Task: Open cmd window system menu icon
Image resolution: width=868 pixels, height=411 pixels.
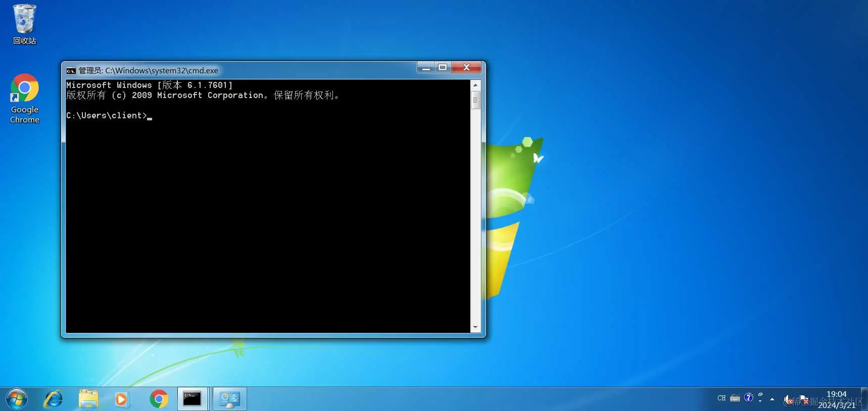Action: tap(71, 71)
